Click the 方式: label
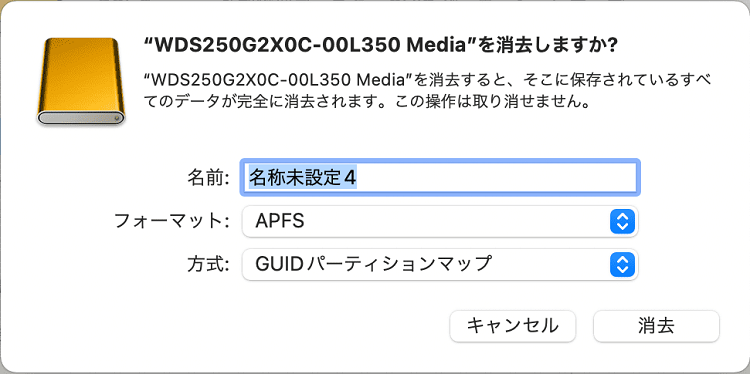This screenshot has width=750, height=374. click(x=208, y=264)
